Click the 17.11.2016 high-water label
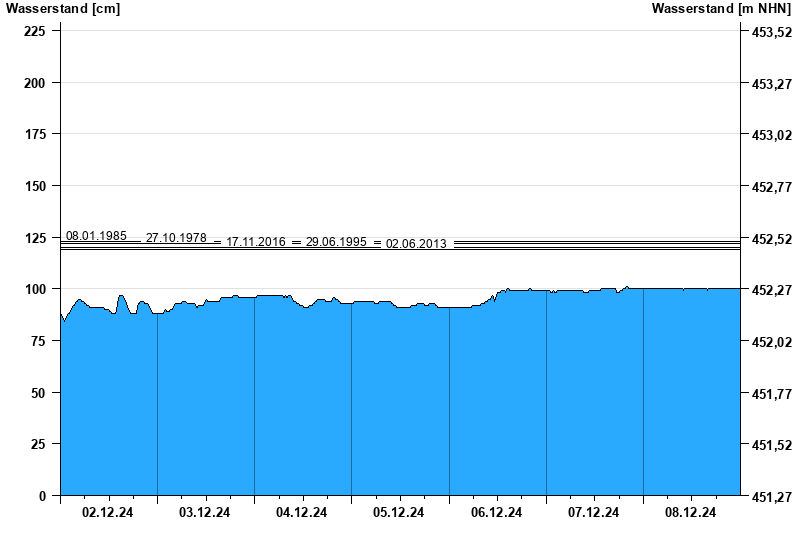The height and width of the screenshot is (550, 800). tap(256, 242)
